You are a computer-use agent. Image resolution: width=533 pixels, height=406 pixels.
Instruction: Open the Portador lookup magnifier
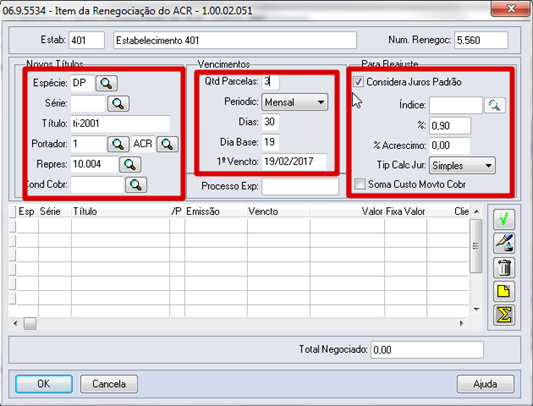(x=118, y=144)
